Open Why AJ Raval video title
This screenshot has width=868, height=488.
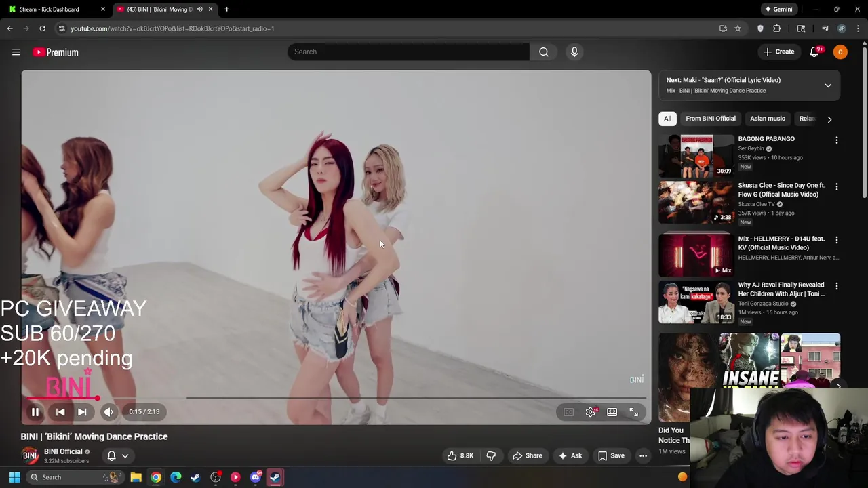pos(781,289)
